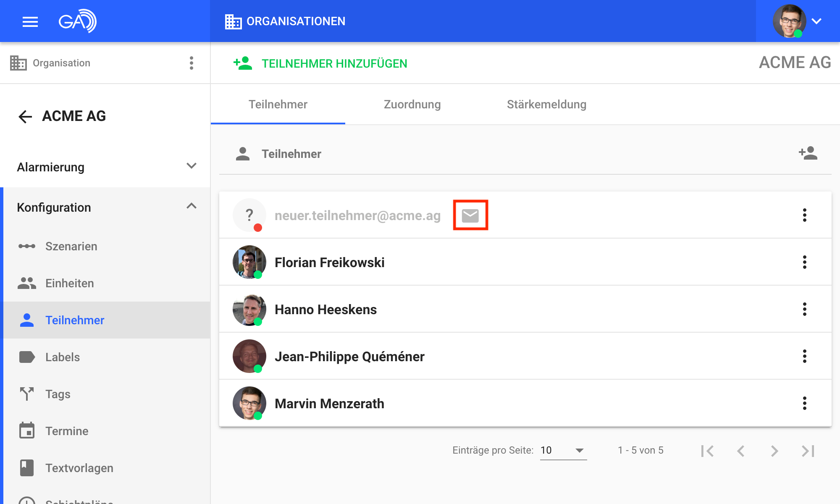This screenshot has height=504, width=840.
Task: Switch to the Stärkemeldung tab
Action: pos(546,104)
